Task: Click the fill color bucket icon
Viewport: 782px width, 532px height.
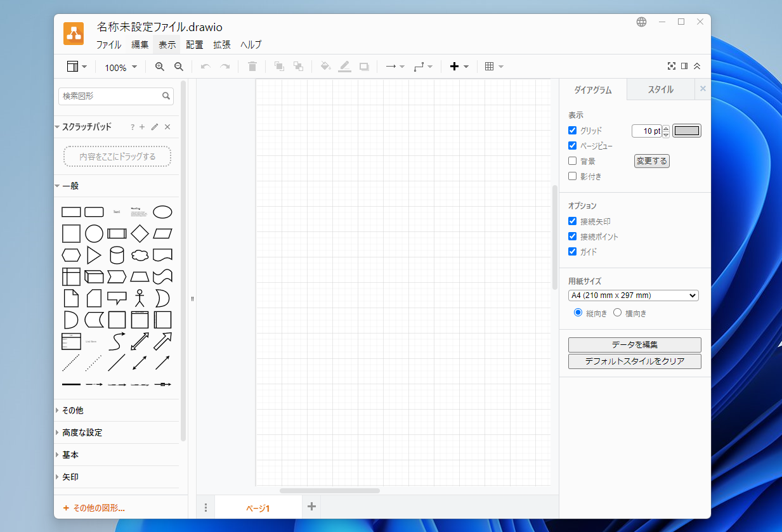Action: [325, 67]
